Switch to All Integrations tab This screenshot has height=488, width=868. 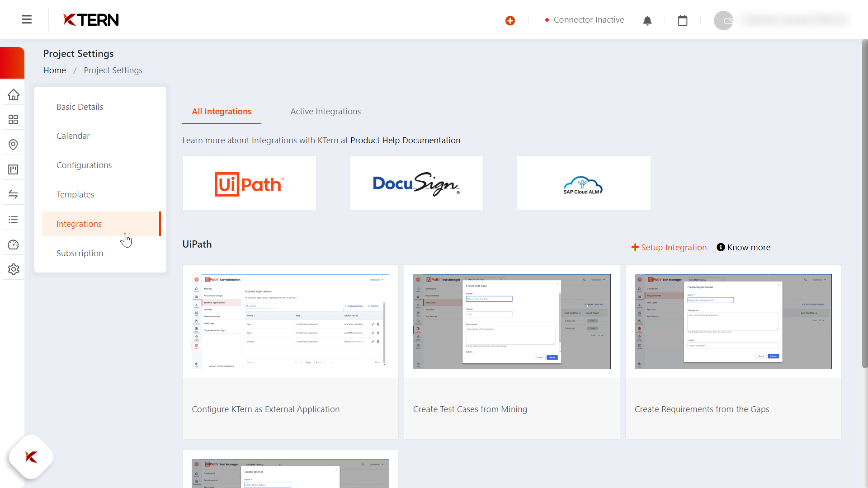222,112
